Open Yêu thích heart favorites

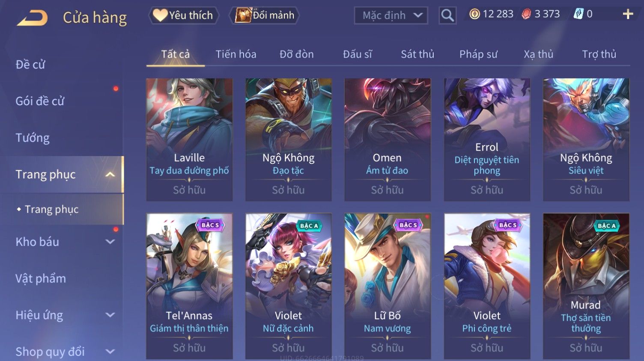[x=184, y=15]
